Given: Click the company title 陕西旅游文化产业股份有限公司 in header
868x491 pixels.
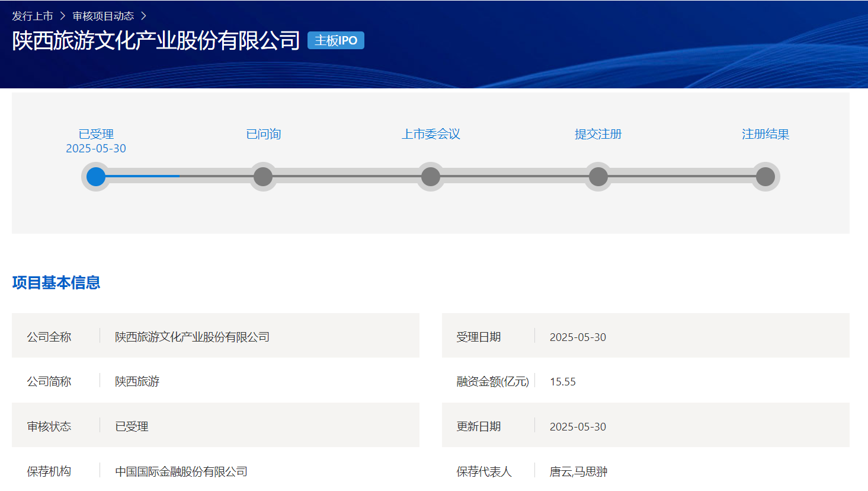Looking at the screenshot, I should coord(156,40).
